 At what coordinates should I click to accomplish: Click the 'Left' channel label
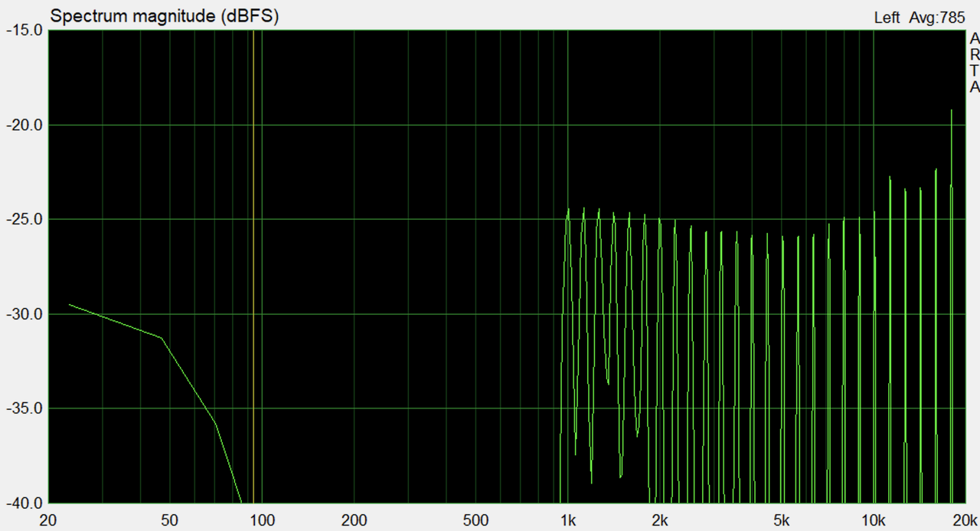coord(887,18)
